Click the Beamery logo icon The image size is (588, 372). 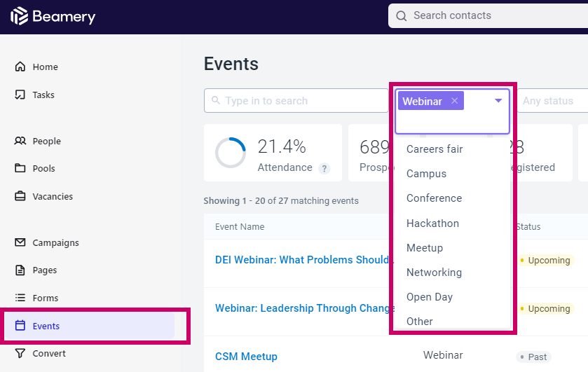click(19, 16)
